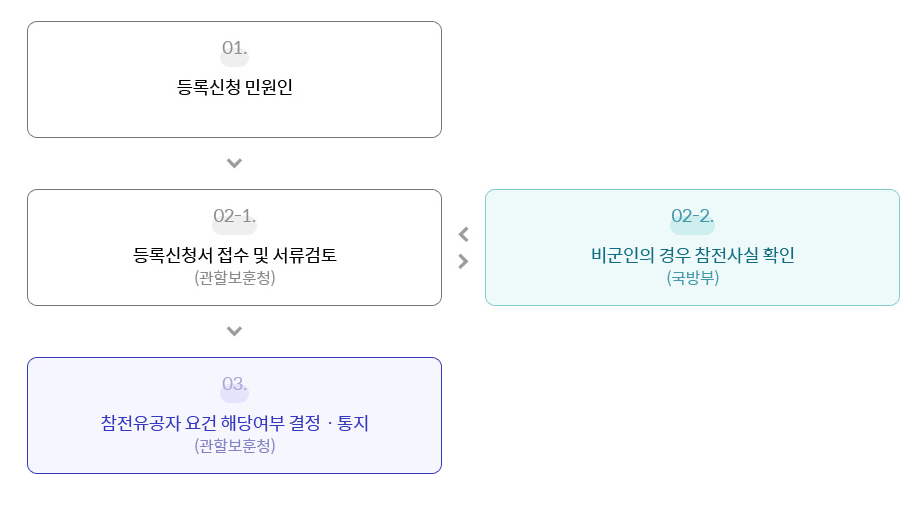
Task: Click (관할보훈청) under step 02-1
Action: [x=234, y=277]
